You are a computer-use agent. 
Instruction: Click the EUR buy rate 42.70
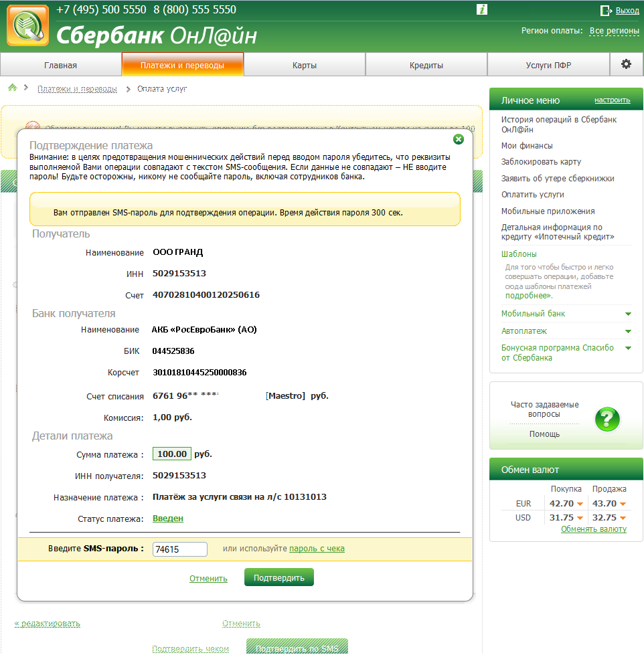pos(562,504)
